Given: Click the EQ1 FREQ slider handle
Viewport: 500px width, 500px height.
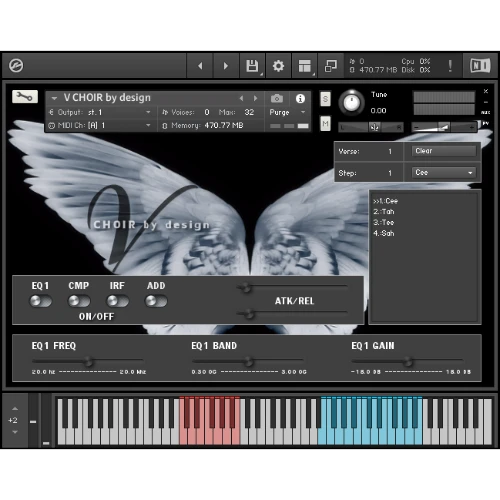Looking at the screenshot, I should [x=88, y=361].
